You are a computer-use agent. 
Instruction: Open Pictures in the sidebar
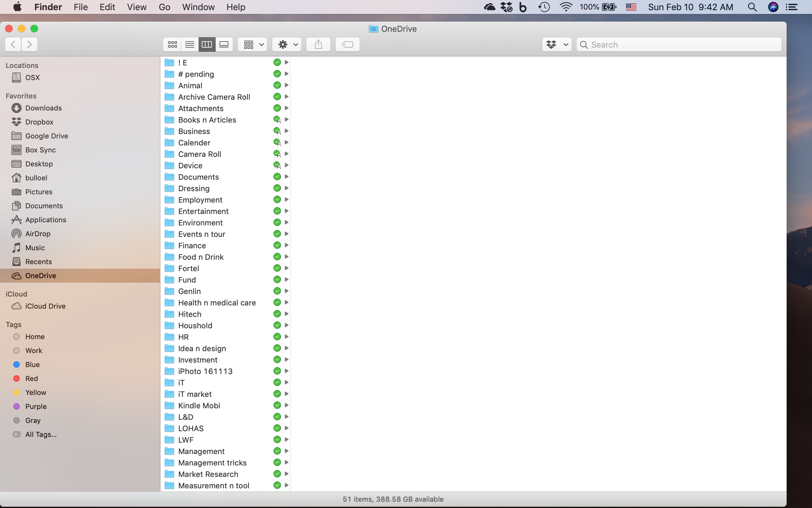point(80,191)
